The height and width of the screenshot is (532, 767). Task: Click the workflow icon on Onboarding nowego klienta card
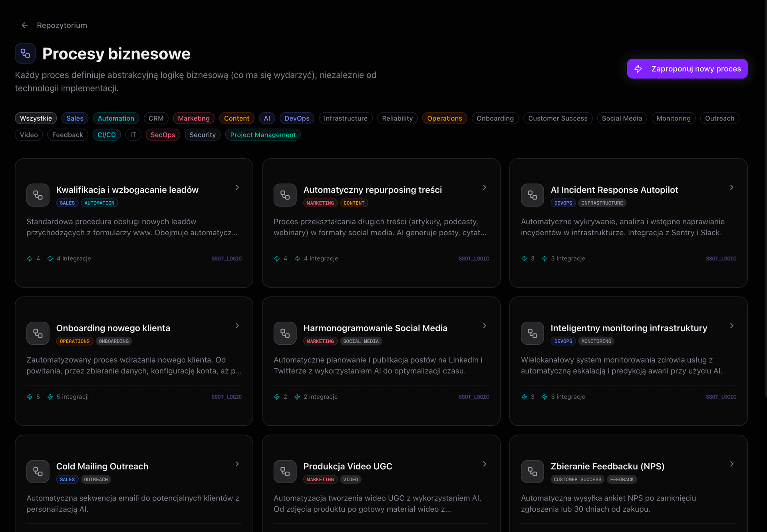coord(38,333)
